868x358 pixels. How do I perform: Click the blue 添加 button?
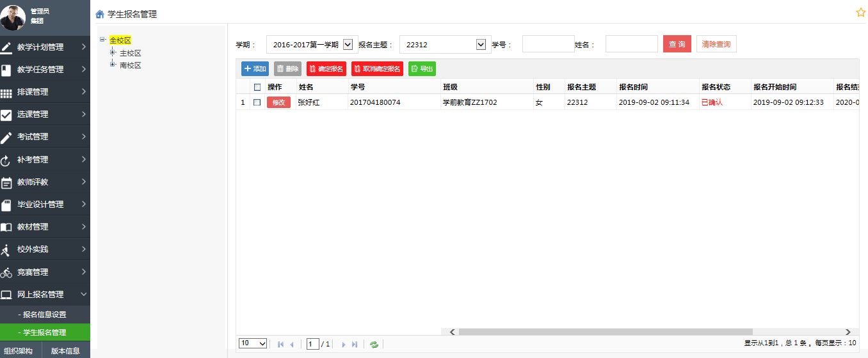click(x=255, y=69)
